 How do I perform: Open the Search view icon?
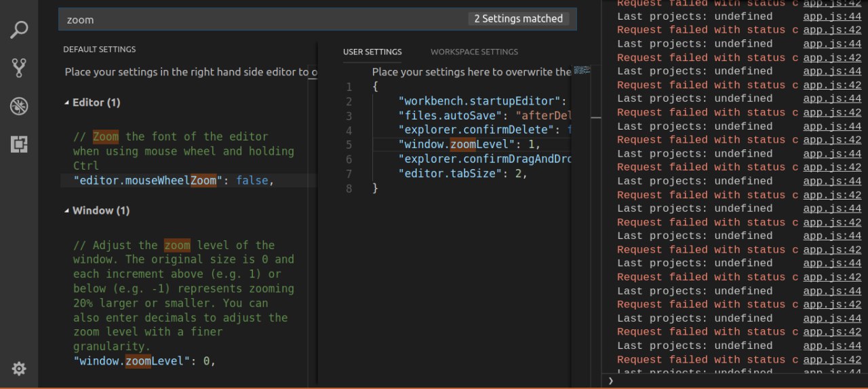pyautogui.click(x=19, y=30)
